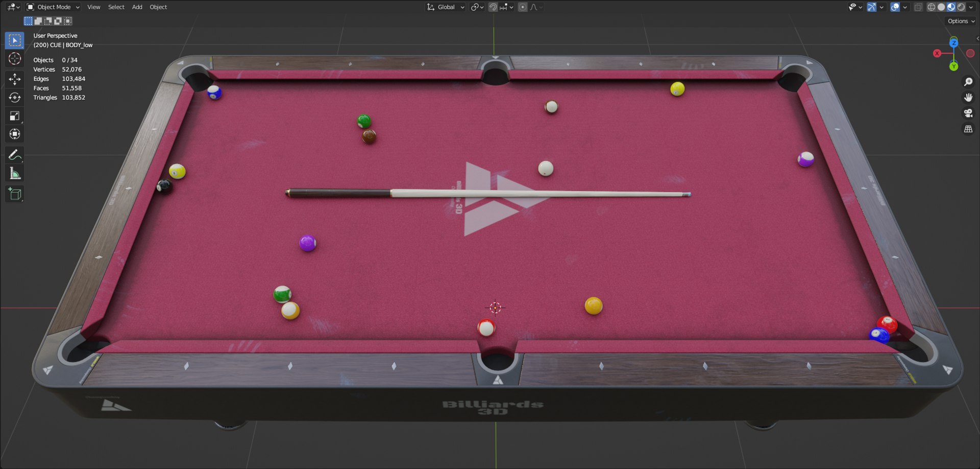Choose the selection mode Extend icon

[x=38, y=21]
